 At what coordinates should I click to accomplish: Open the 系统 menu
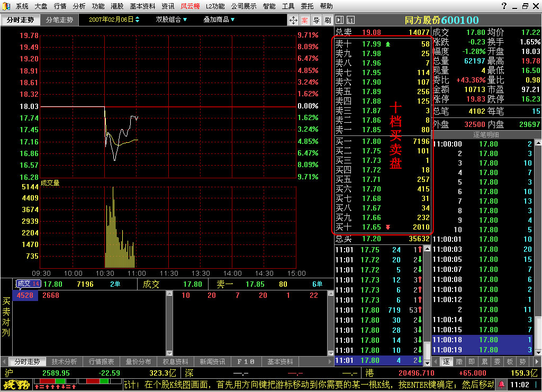22,6
